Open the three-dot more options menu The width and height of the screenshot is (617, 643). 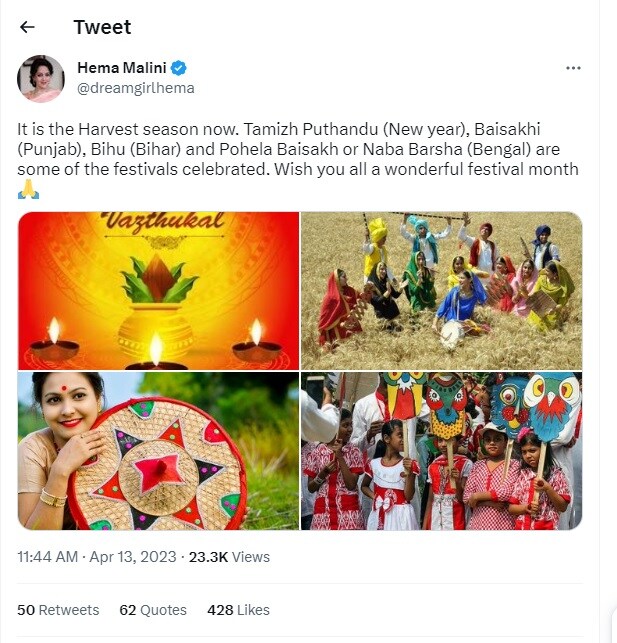tap(573, 68)
